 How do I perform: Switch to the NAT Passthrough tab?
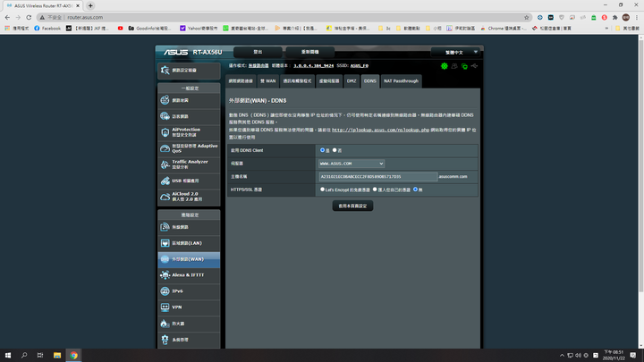402,81
